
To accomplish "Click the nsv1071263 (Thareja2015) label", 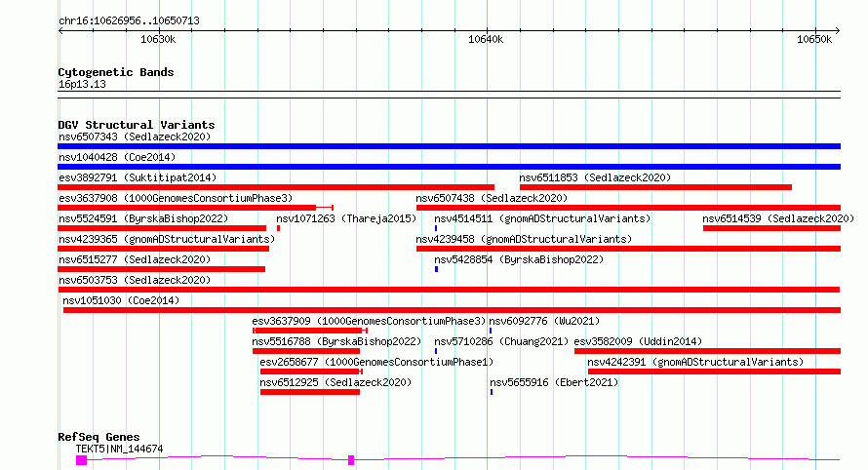I will (346, 218).
